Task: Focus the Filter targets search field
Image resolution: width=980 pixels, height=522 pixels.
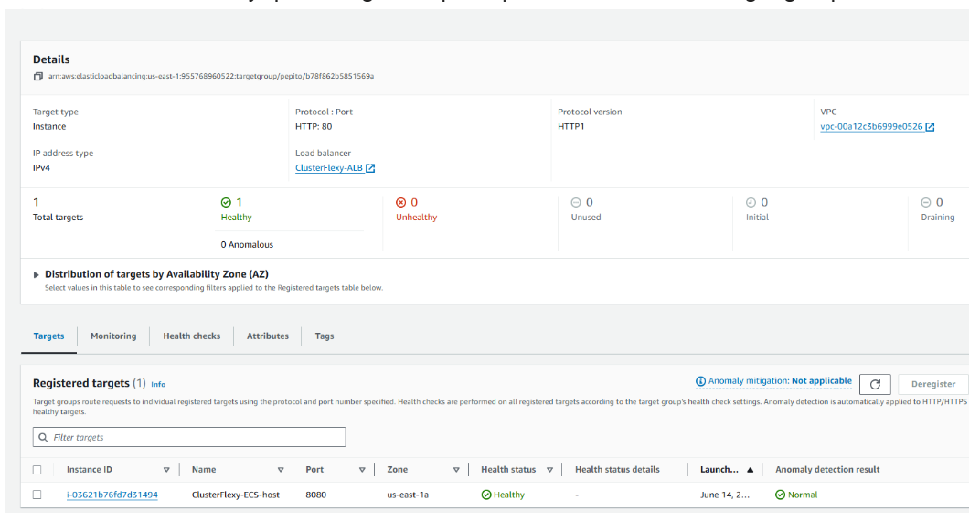Action: 192,438
